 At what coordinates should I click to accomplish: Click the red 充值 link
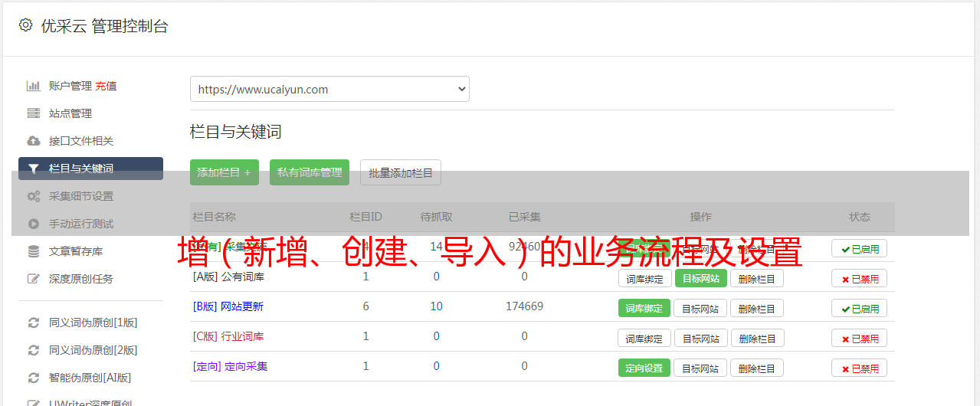pyautogui.click(x=106, y=86)
